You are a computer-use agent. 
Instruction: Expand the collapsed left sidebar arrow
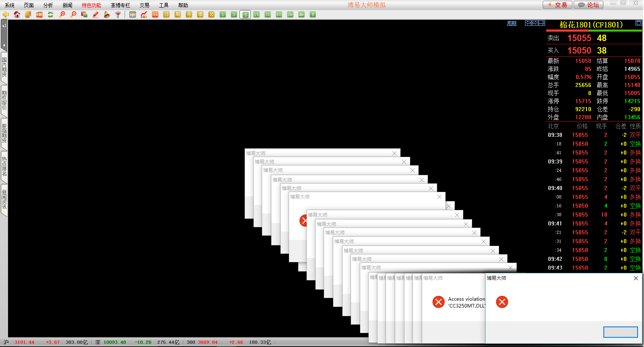(x=4, y=45)
